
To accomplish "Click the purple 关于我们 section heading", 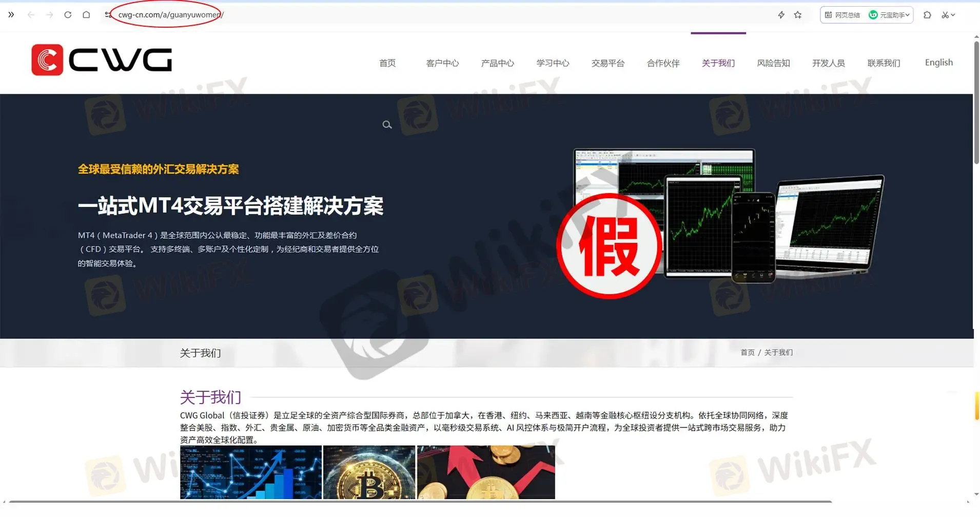I will coord(210,397).
